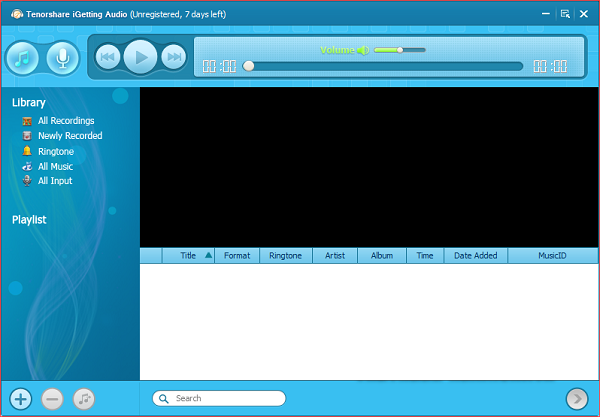Open the title bar menu icon
Image resolution: width=600 pixels, height=417 pixels.
click(565, 14)
